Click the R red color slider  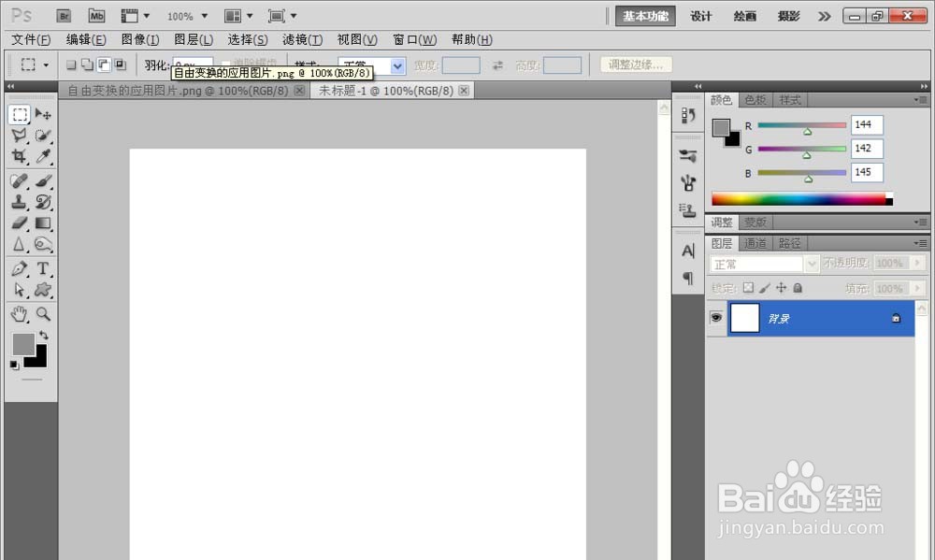point(802,125)
